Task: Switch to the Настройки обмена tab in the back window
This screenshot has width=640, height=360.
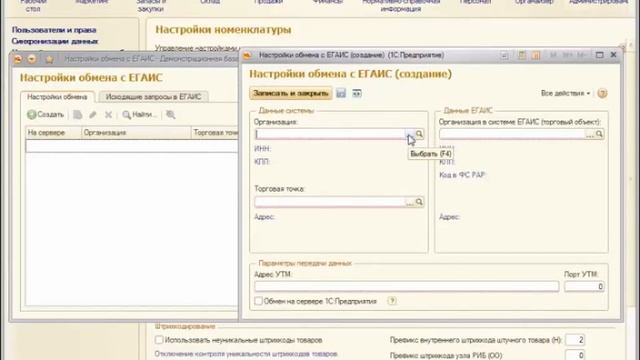Action: [x=57, y=97]
